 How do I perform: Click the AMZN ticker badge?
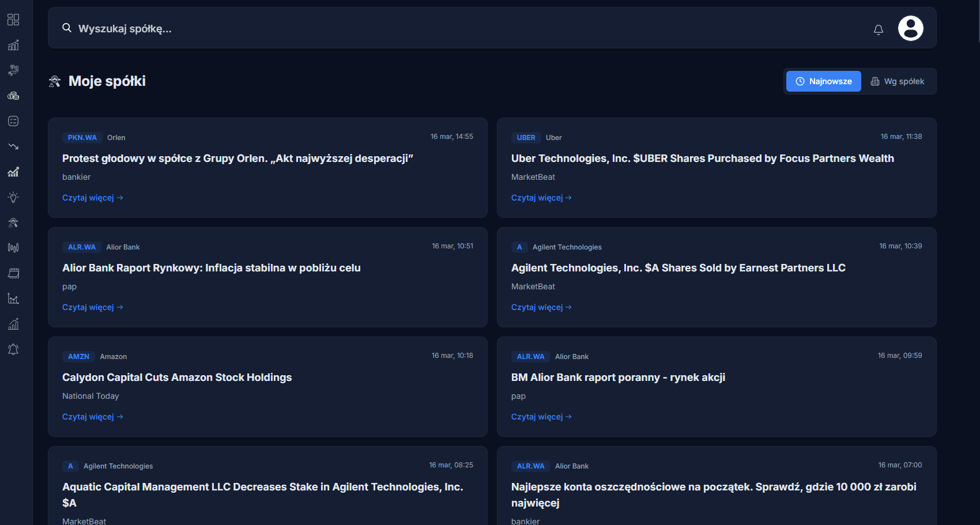[x=78, y=357]
